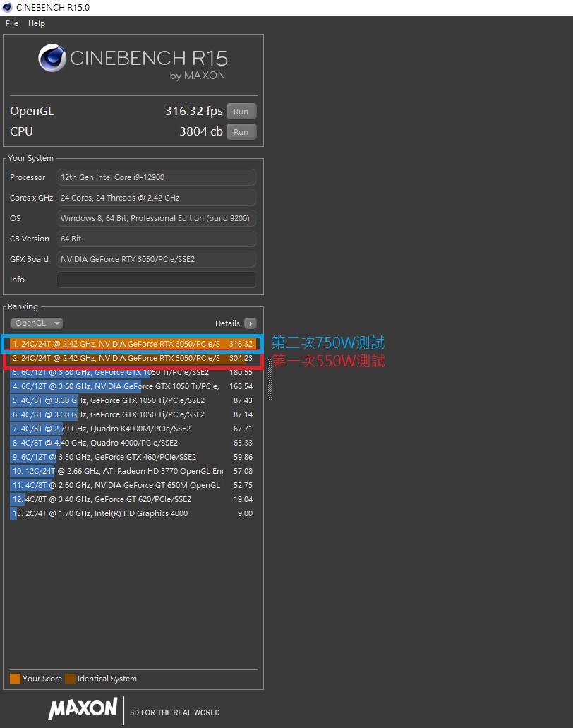573x728 pixels.
Task: Select the second ranking entry scoring 304.23
Action: coord(133,358)
